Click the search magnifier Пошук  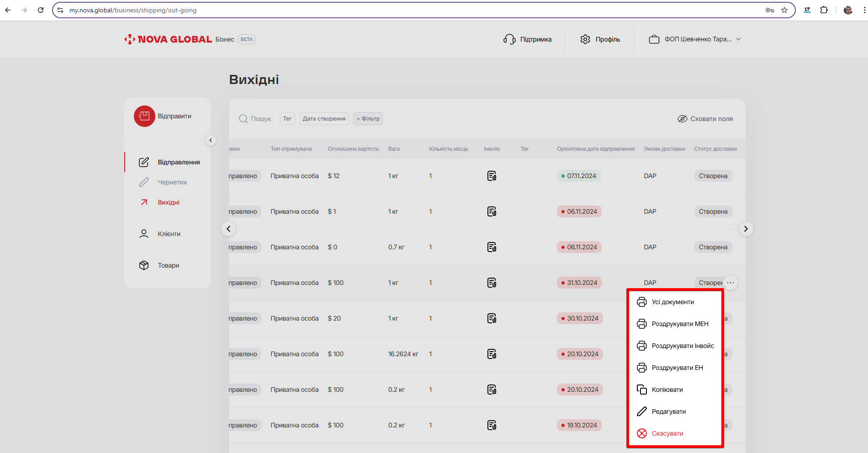[x=243, y=119]
